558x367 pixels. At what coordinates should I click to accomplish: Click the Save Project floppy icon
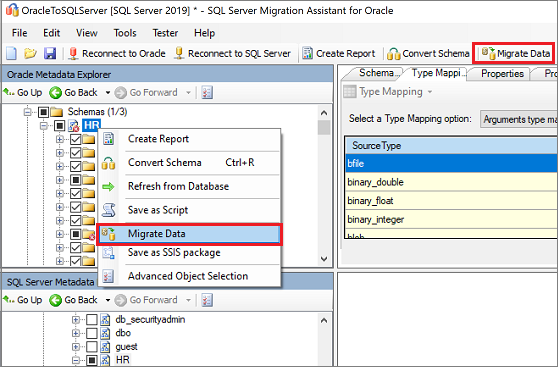(x=50, y=53)
